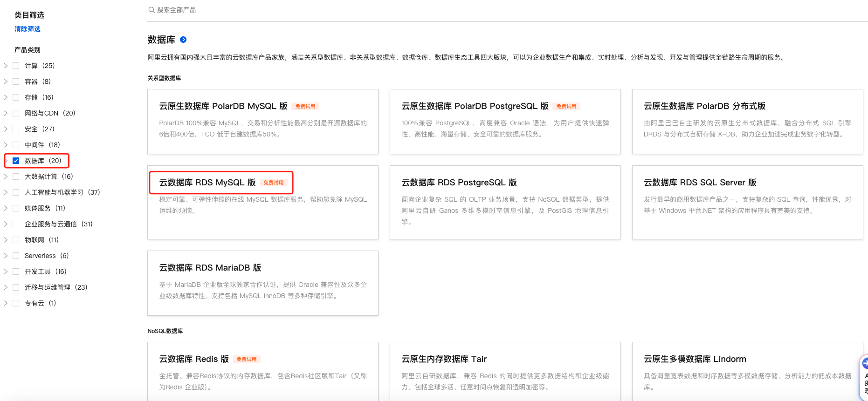Check the 物联网 (11) checkbox

tap(16, 240)
